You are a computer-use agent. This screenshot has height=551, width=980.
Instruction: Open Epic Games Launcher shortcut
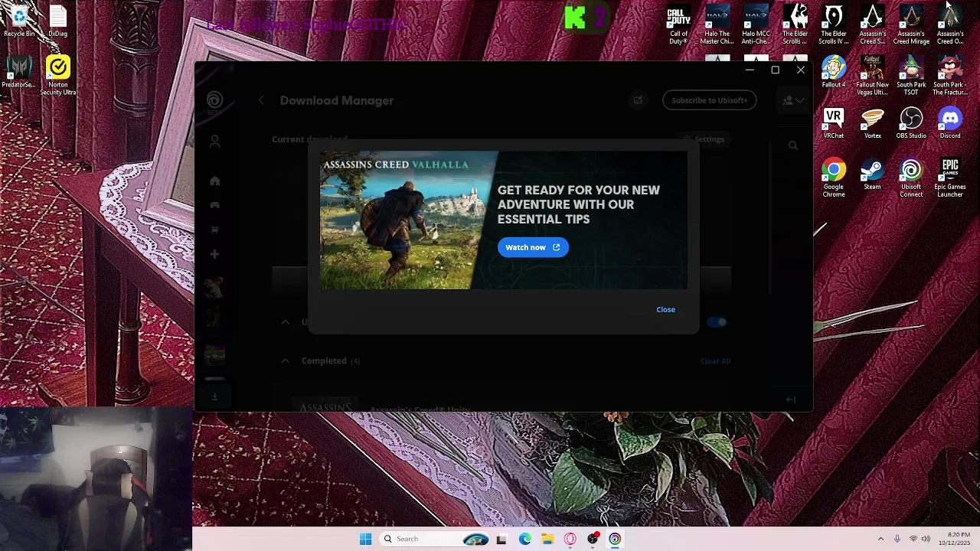click(950, 178)
